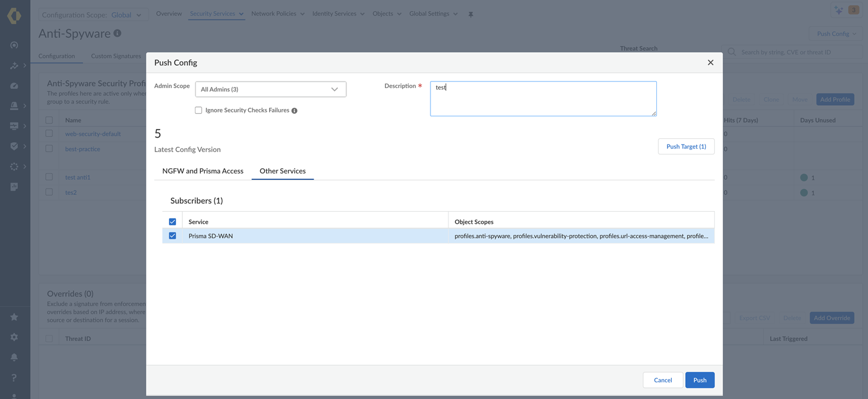Viewport: 868px width, 399px height.
Task: Open the notifications bell icon
Action: pos(14,357)
